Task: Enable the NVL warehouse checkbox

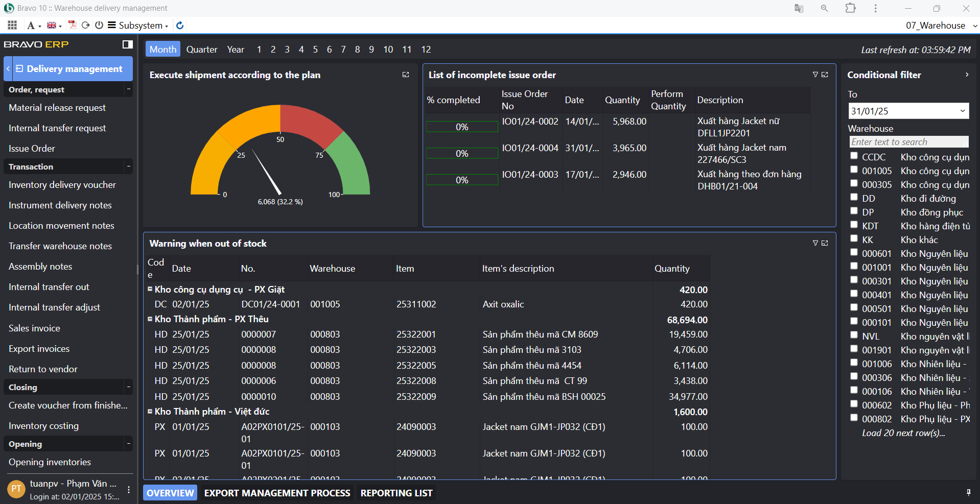Action: (854, 335)
